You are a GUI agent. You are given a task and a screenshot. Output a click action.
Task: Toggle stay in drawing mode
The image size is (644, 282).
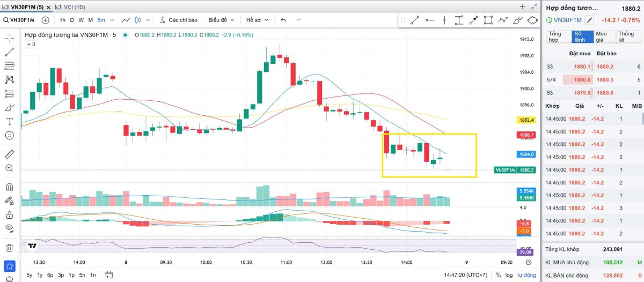pos(9,201)
